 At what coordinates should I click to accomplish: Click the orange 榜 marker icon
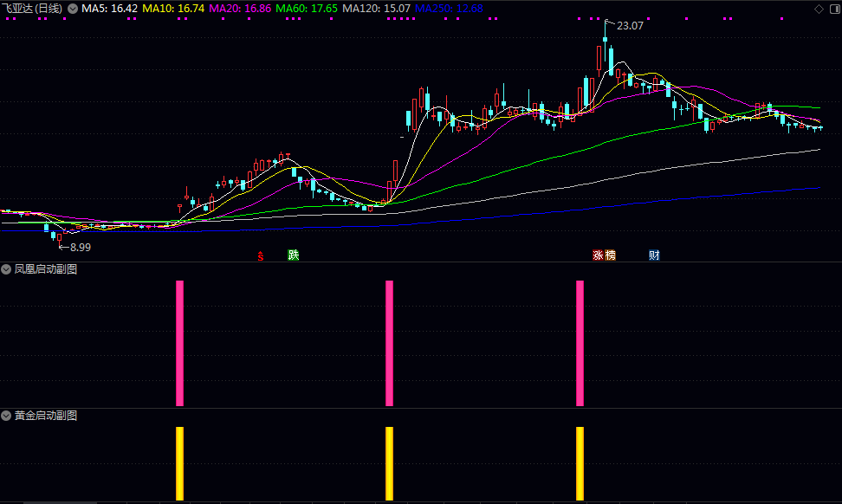[610, 255]
